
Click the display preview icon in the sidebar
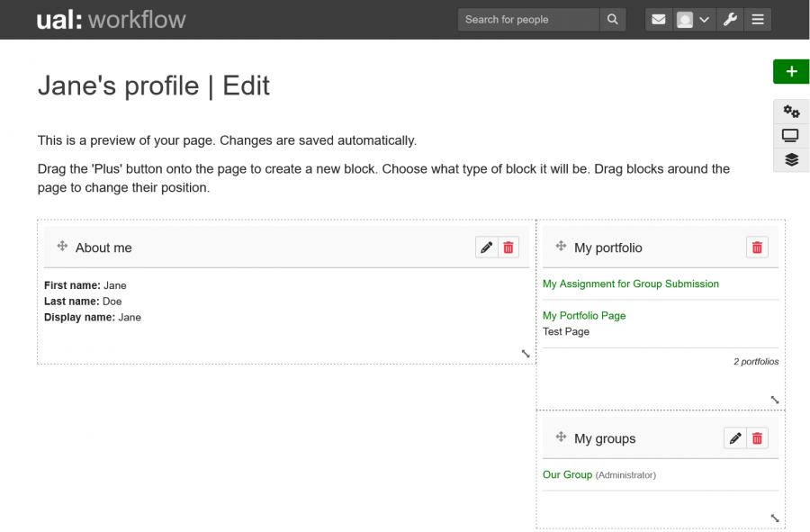click(x=790, y=135)
